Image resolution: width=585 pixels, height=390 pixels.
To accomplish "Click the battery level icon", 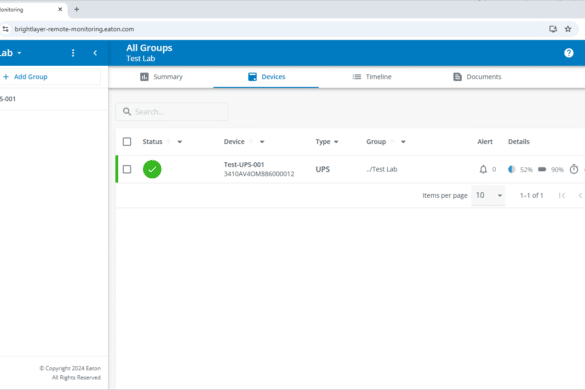I will pos(542,169).
